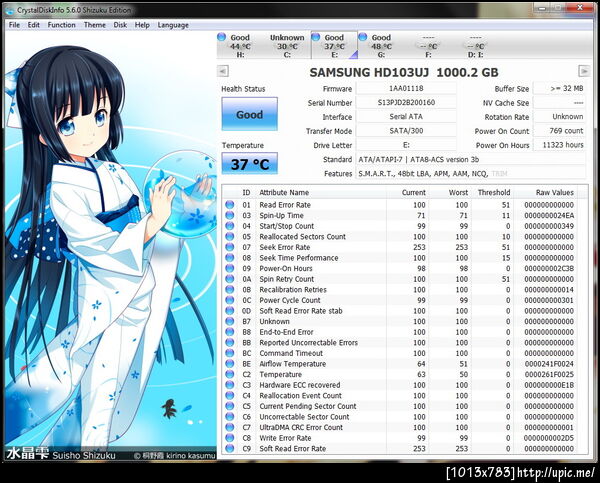600x483 pixels.
Task: Open the Disk menu
Action: point(120,25)
